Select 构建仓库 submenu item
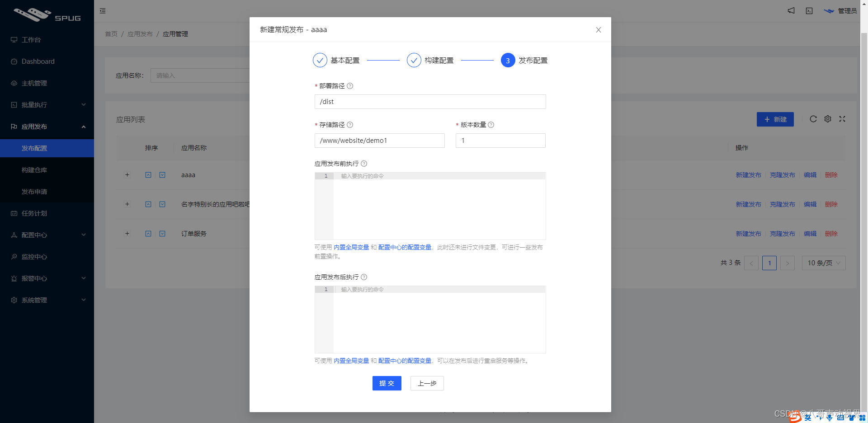Screen dimensions: 868x423 (47, 170)
